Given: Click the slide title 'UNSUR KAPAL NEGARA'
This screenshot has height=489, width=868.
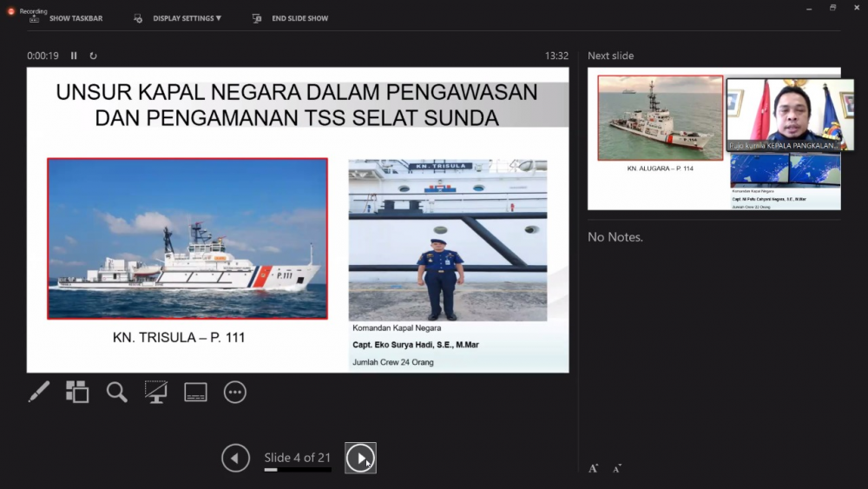Looking at the screenshot, I should click(297, 105).
